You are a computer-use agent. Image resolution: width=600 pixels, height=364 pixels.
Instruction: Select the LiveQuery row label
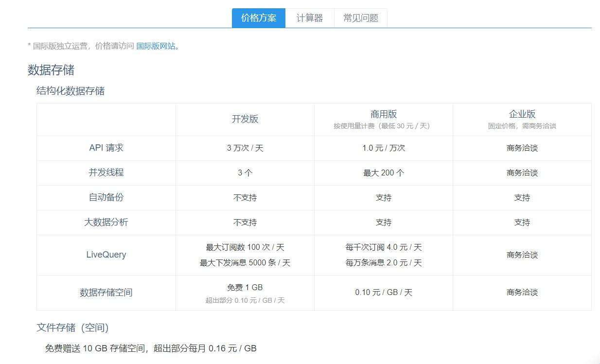tap(106, 255)
